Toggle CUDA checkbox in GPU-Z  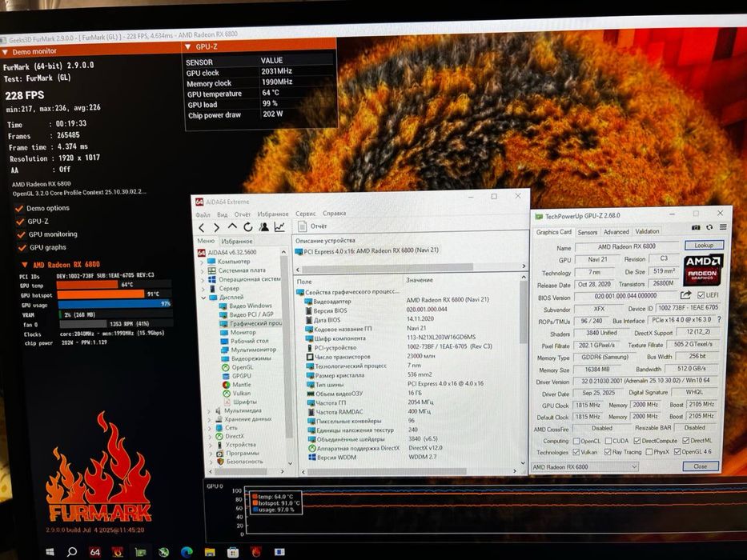[608, 441]
